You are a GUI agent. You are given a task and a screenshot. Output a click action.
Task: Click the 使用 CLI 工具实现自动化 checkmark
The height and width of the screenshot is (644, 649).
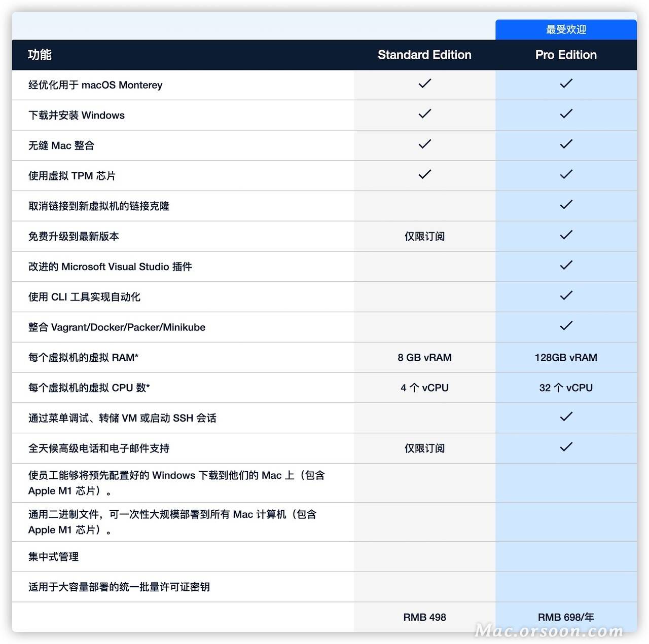tap(566, 296)
